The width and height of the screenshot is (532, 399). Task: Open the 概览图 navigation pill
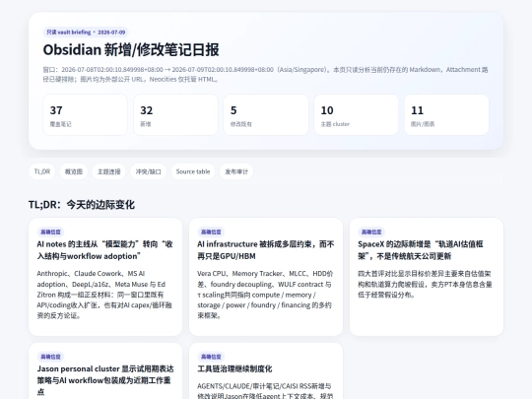(74, 171)
